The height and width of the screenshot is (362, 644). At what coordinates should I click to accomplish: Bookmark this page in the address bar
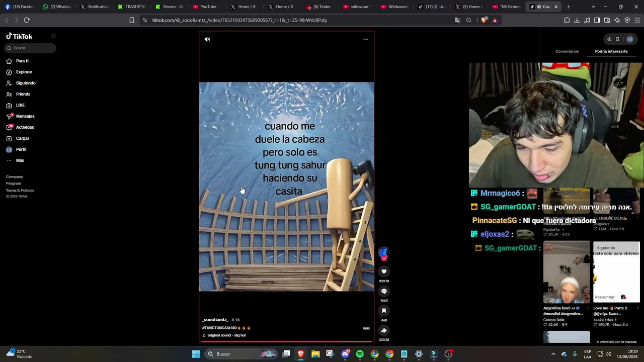pos(132,20)
